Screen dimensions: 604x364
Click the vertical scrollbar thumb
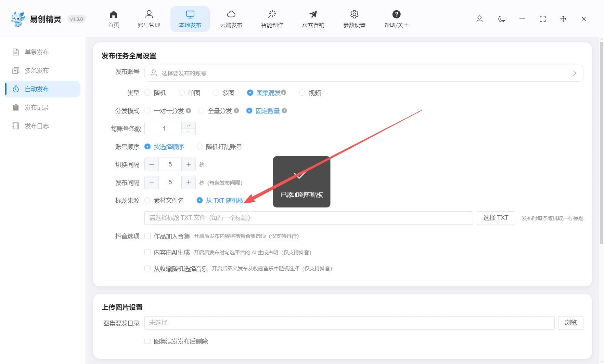pyautogui.click(x=602, y=143)
